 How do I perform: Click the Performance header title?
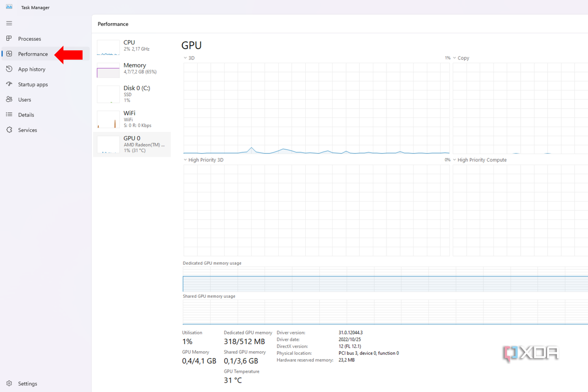pos(113,24)
